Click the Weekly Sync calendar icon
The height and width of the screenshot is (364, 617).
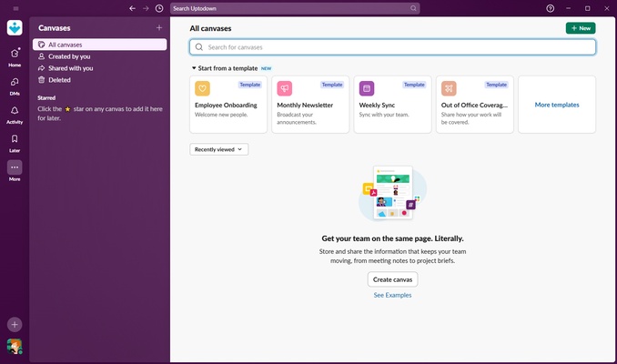367,88
